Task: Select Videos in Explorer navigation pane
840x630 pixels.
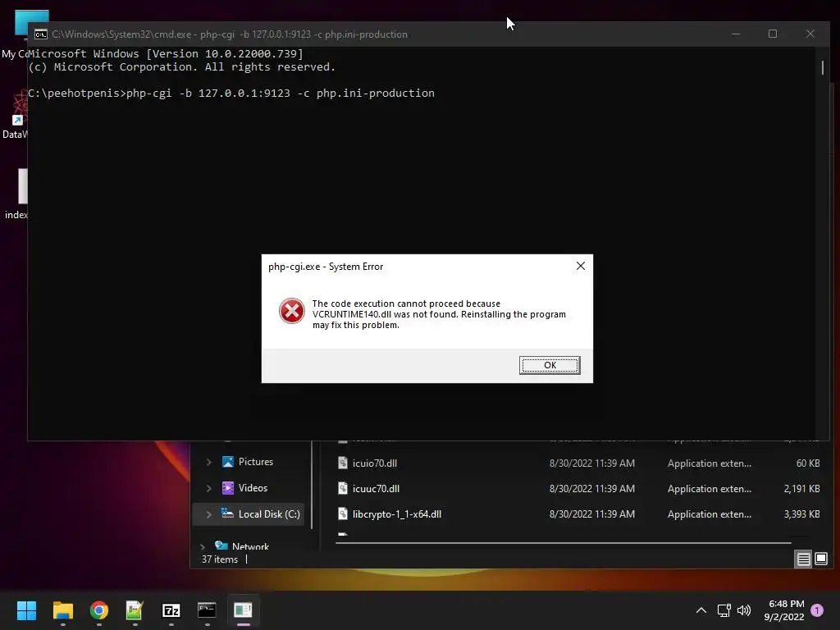Action: (x=253, y=488)
